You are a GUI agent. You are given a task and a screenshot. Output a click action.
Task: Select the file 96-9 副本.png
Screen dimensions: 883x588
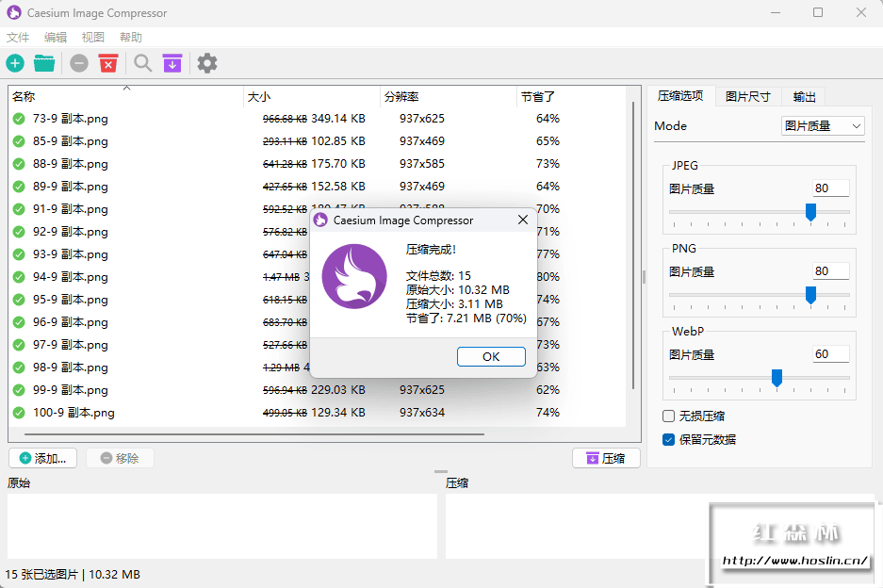tap(71, 322)
